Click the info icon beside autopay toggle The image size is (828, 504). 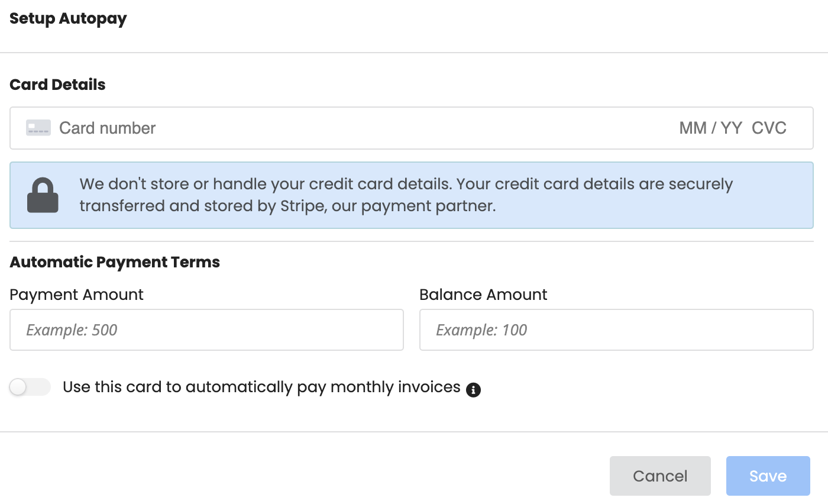click(473, 389)
